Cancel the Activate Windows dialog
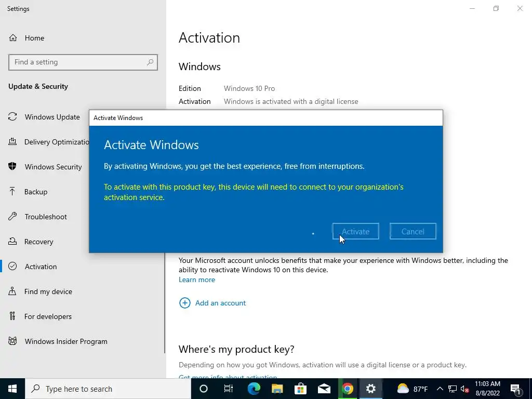 click(413, 231)
